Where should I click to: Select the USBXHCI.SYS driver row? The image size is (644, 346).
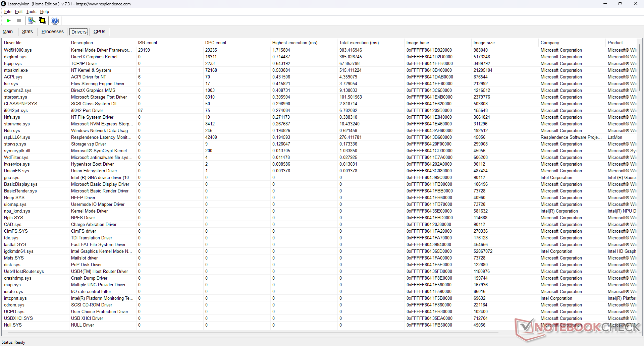coord(319,318)
